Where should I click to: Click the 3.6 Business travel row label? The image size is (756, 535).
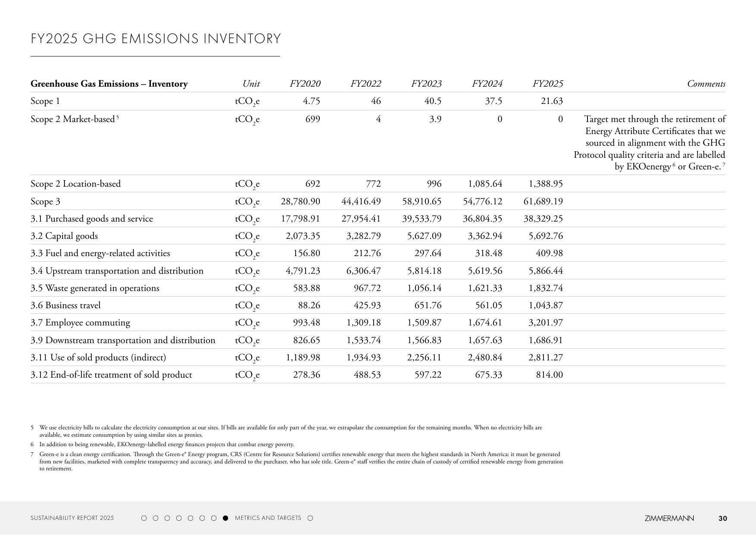pos(66,306)
